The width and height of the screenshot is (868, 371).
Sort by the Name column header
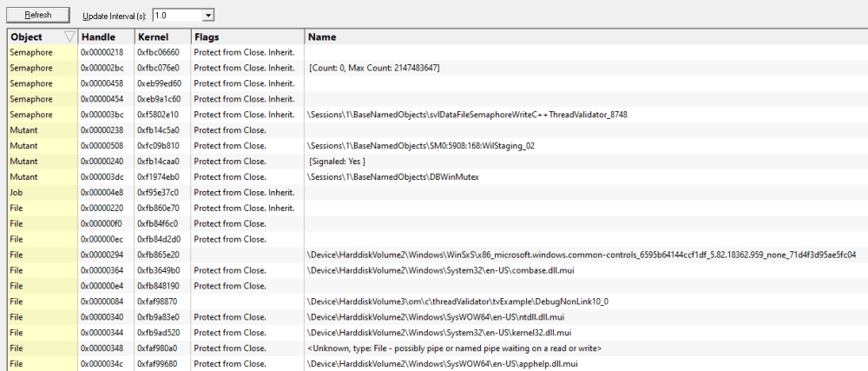tap(586, 37)
